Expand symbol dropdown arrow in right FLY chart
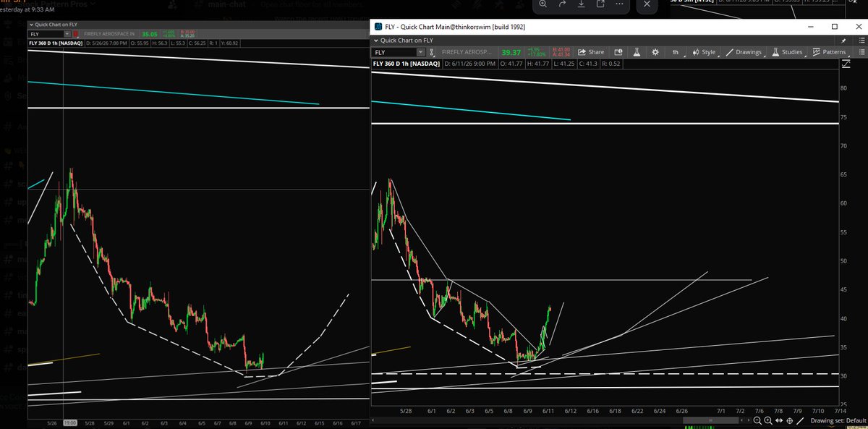 (420, 52)
